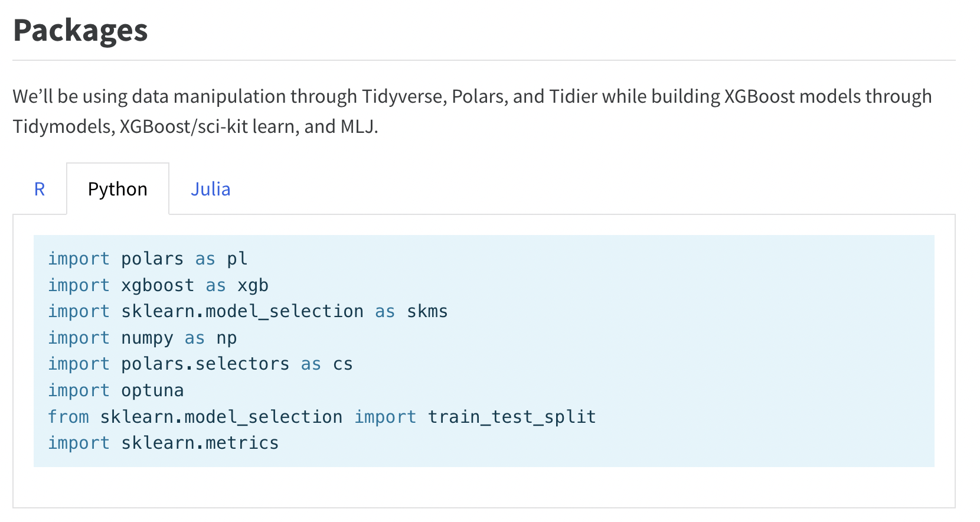Screen dimensions: 980x522
Task: Click the 'from' keyword in the code
Action: (68, 417)
